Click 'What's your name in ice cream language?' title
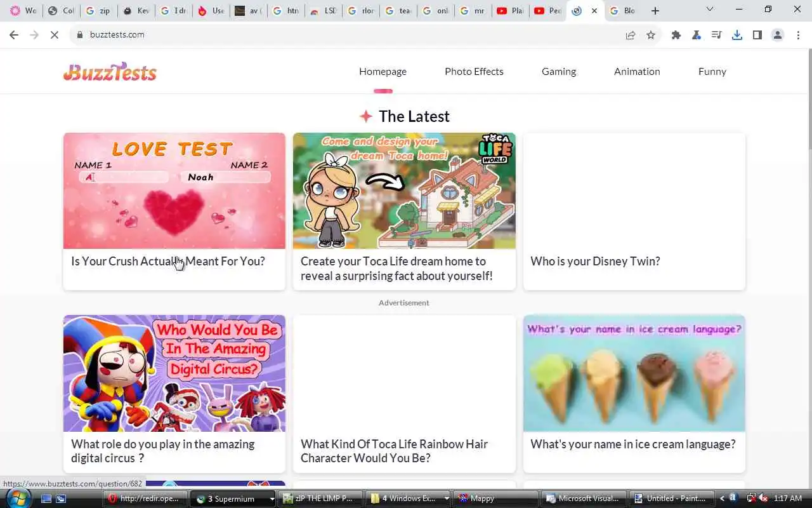The image size is (812, 508). [x=633, y=444]
